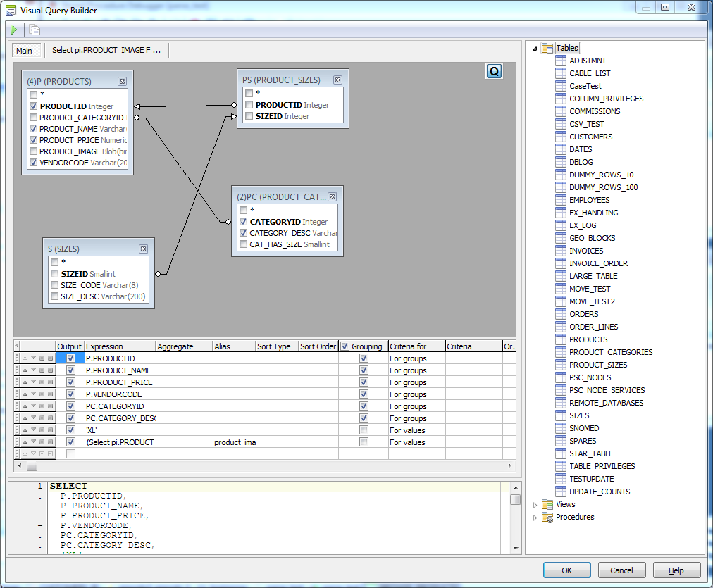The height and width of the screenshot is (588, 713).
Task: Uncheck Output for the P.VENDORCODE row
Action: (x=70, y=394)
